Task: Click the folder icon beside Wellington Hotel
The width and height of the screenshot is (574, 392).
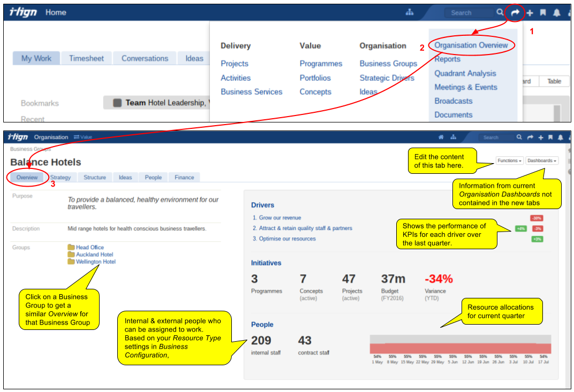Action: (71, 262)
